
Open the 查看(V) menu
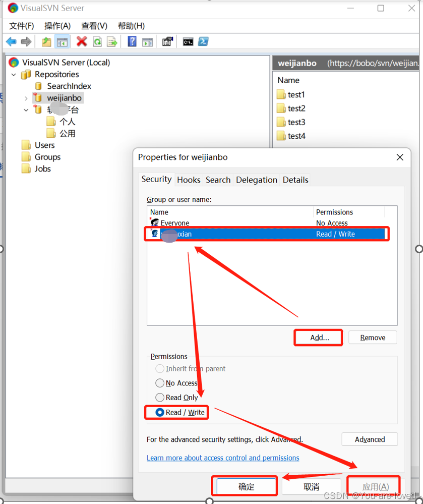94,26
